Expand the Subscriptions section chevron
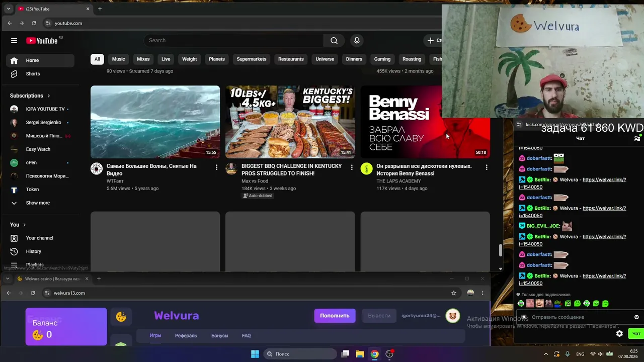Viewport: 644px width, 362px height. click(49, 96)
